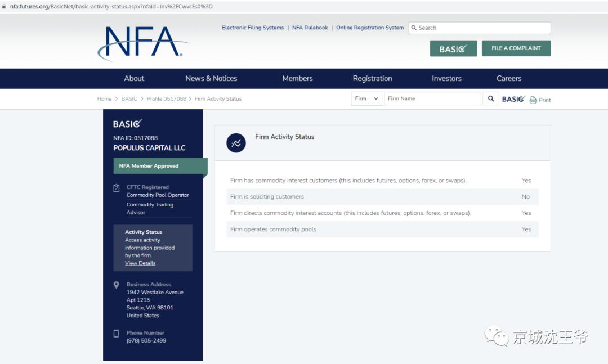This screenshot has width=608, height=364.
Task: Click the phone number (978) 505-2499
Action: pyautogui.click(x=146, y=341)
